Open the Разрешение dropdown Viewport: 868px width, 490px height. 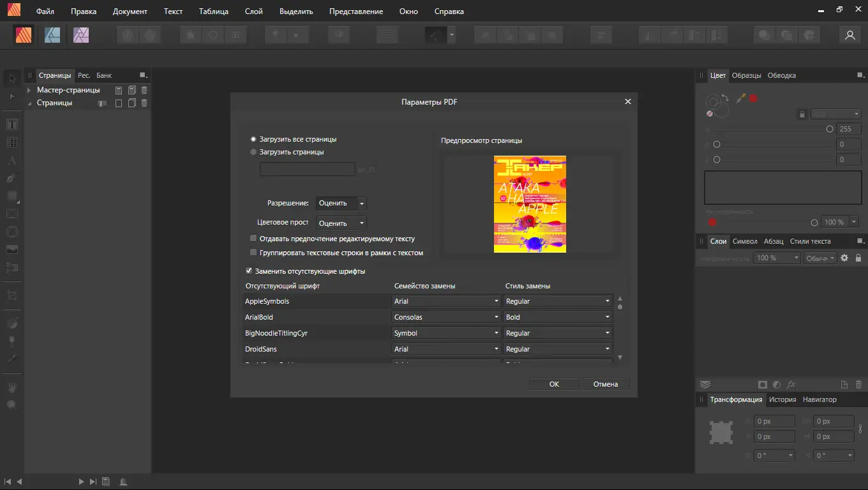click(x=361, y=203)
